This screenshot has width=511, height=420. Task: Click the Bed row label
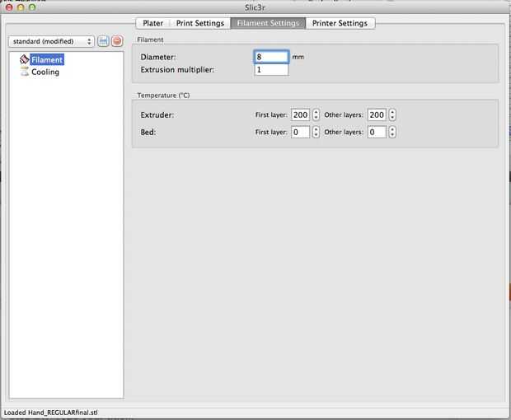tap(148, 133)
